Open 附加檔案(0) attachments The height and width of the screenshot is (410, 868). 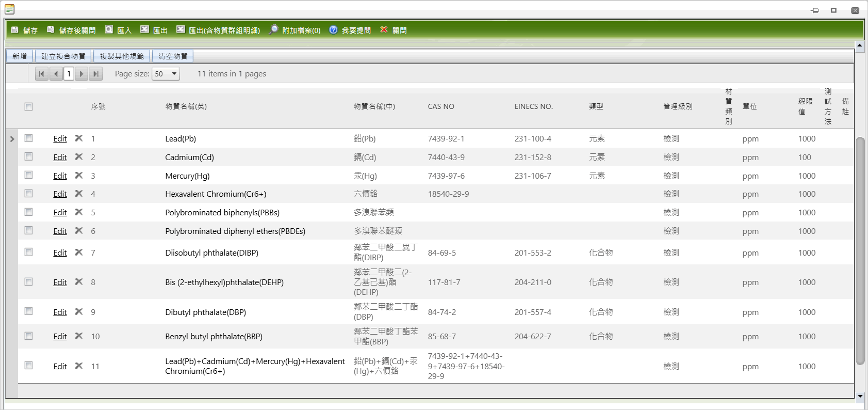(x=295, y=30)
